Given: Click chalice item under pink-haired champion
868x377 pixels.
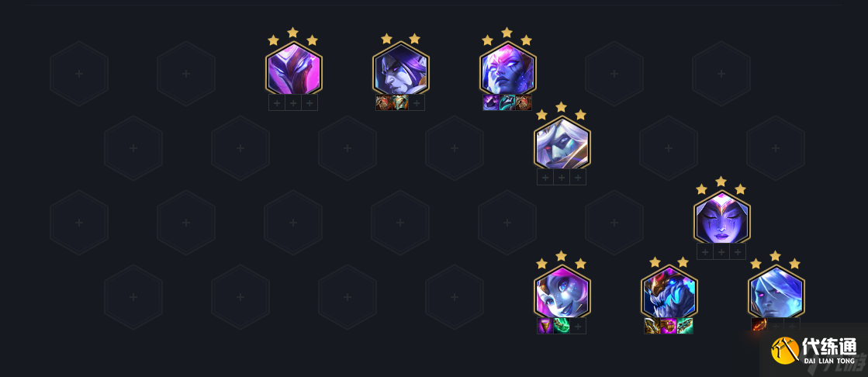Looking at the screenshot, I should (545, 326).
